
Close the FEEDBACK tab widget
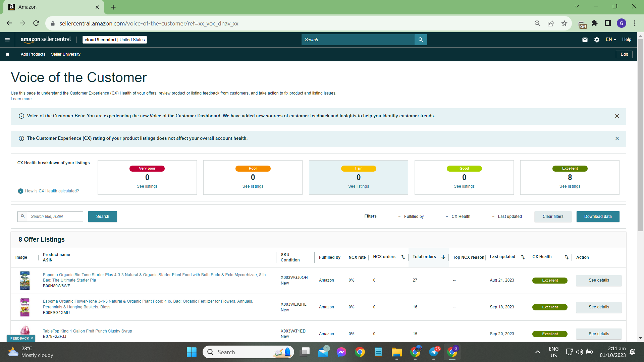point(32,339)
